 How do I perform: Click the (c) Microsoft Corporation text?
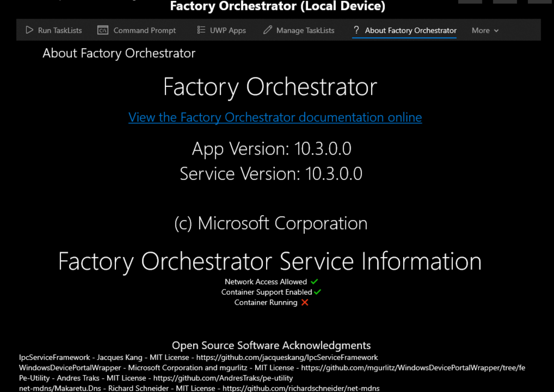[x=271, y=223]
